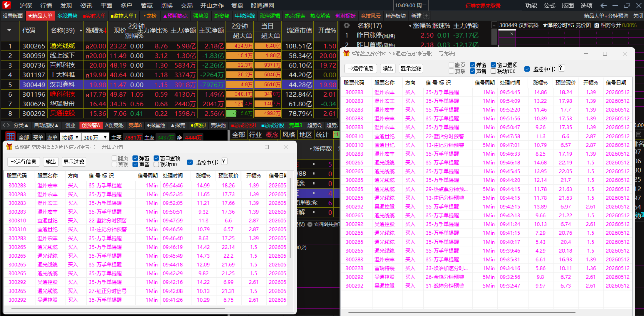The width and height of the screenshot is (644, 316).
Task: Click 输出 button in 开山之作 window
Action: tap(51, 162)
